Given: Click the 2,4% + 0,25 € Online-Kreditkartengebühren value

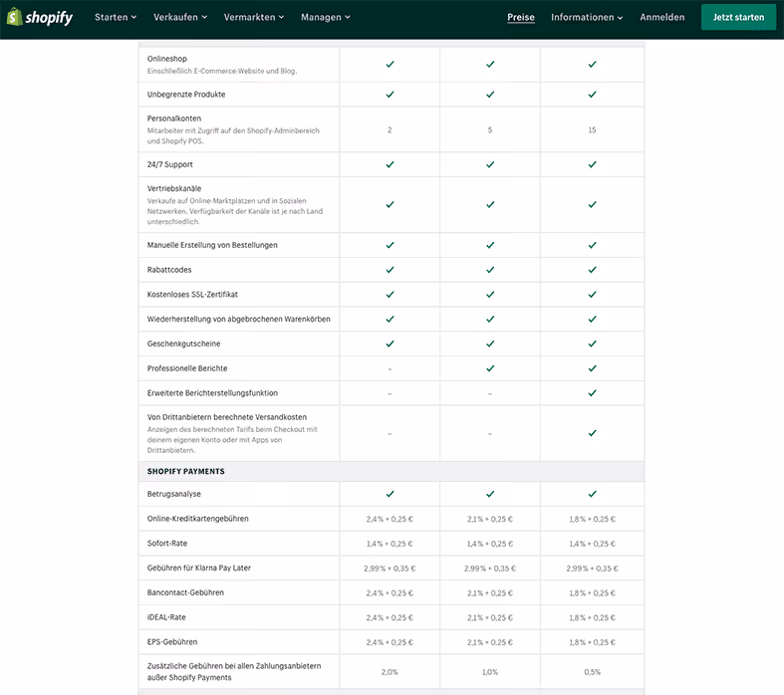Looking at the screenshot, I should [390, 519].
